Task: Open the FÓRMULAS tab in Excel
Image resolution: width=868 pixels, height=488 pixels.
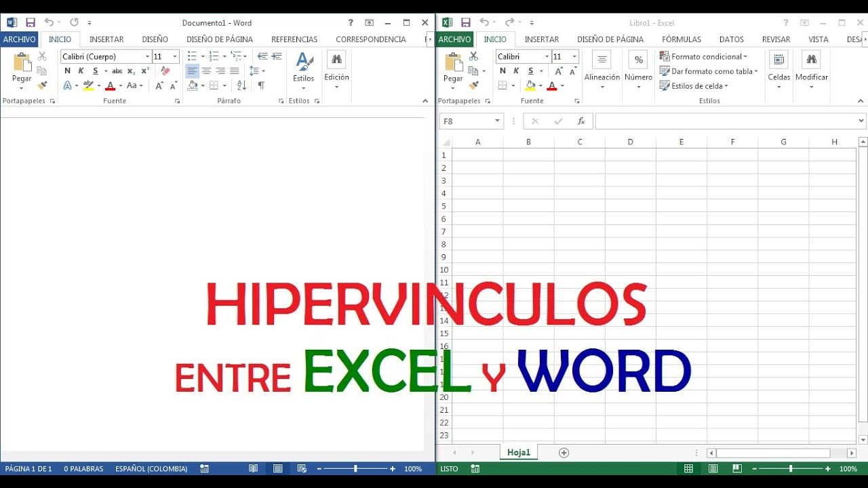Action: coord(681,39)
